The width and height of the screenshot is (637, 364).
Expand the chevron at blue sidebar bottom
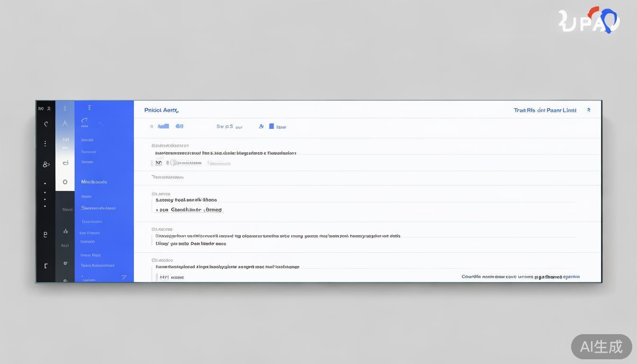pyautogui.click(x=124, y=277)
